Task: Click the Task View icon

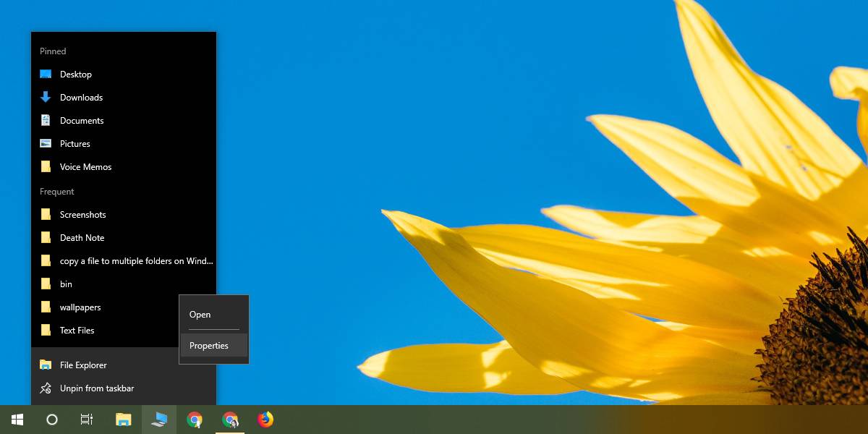Action: (86, 420)
